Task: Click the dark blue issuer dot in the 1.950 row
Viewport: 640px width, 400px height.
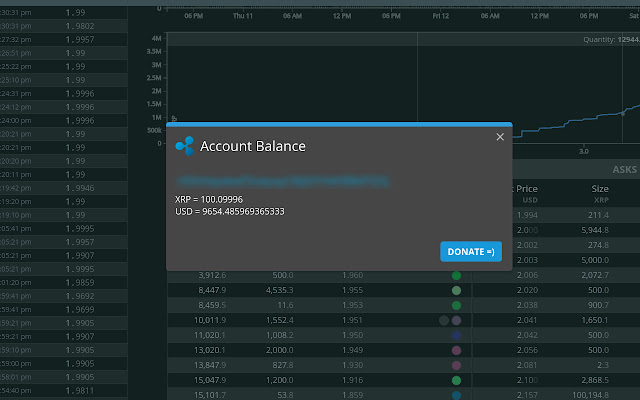Action: pyautogui.click(x=456, y=336)
